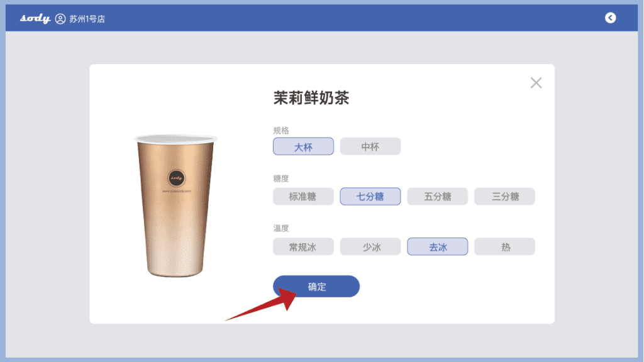Click the user account icon
Screen dimensions: 644x362
pos(60,19)
